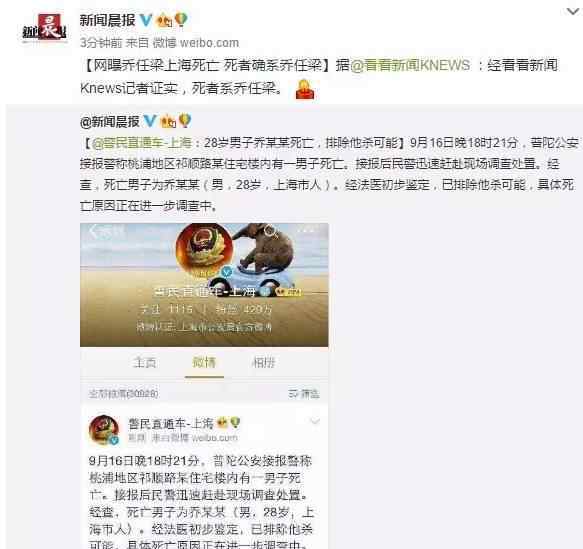This screenshot has height=549, width=583.
Task: Switch to the 相册 tab
Action: (264, 362)
